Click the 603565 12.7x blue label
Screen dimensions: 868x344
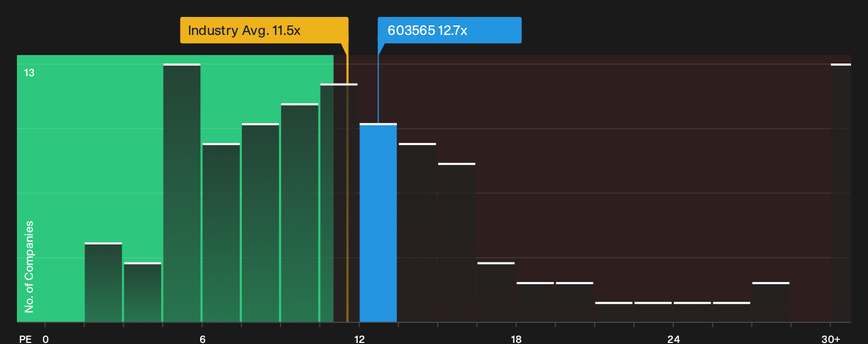[449, 30]
